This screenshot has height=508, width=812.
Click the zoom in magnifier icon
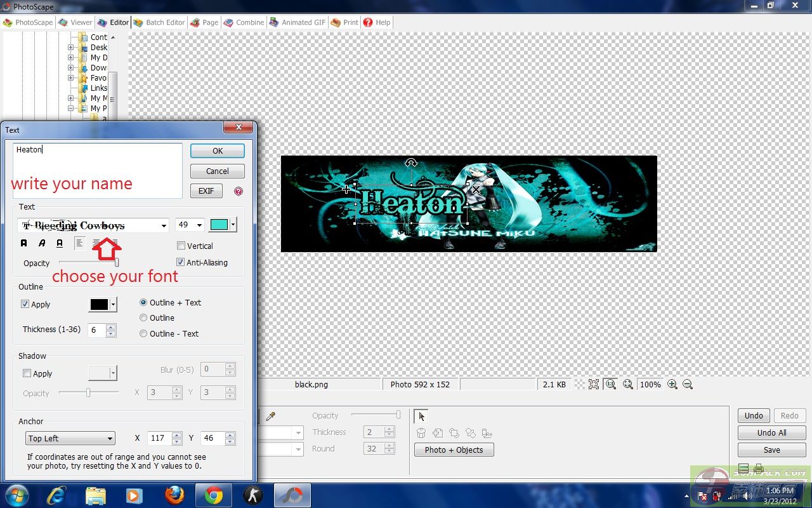672,384
